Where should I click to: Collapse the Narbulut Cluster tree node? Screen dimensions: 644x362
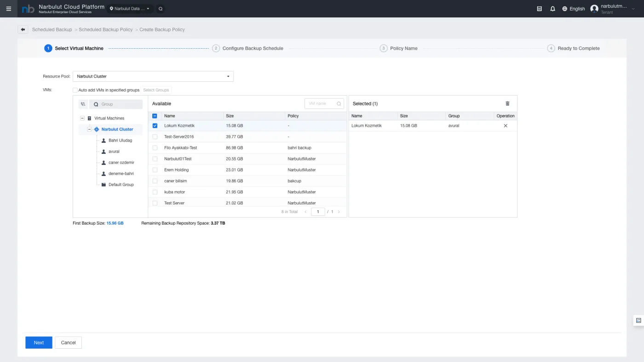pyautogui.click(x=90, y=130)
